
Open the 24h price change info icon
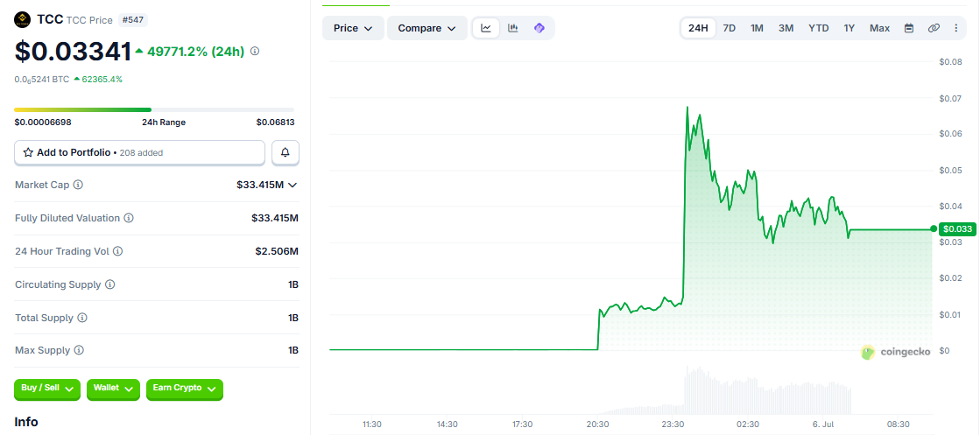tap(255, 52)
